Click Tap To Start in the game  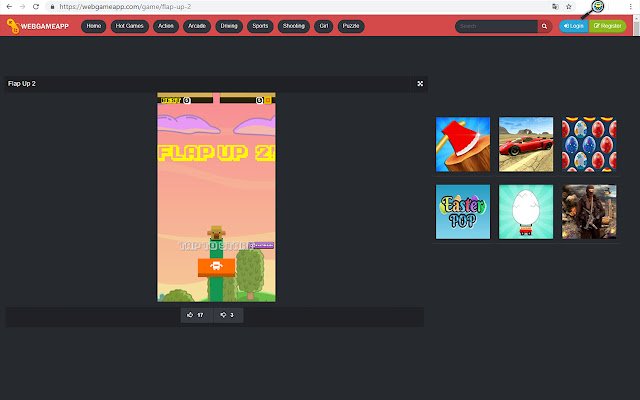pos(215,246)
